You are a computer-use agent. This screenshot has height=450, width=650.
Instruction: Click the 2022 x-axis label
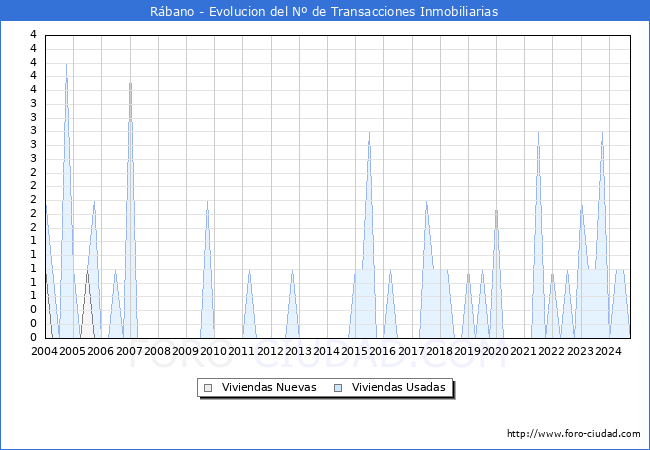(551, 351)
